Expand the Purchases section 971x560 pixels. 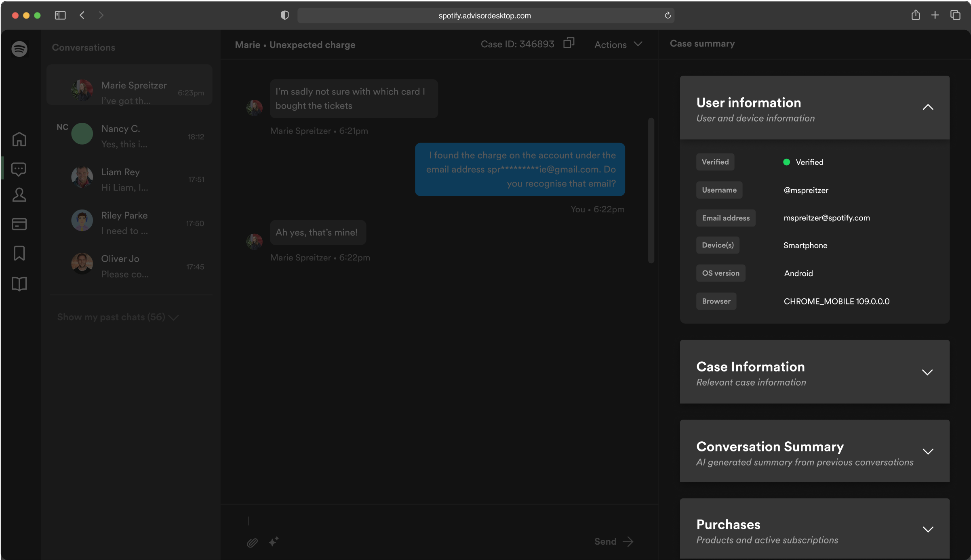coord(928,529)
